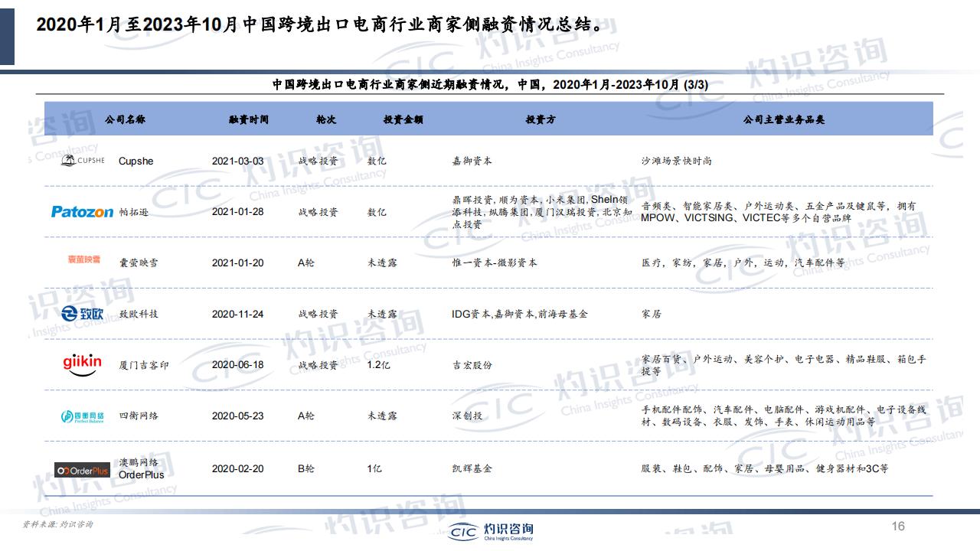Click investors IDG资本,嘉御资本,前海母基金
This screenshot has width=980, height=551.
pyautogui.click(x=520, y=314)
